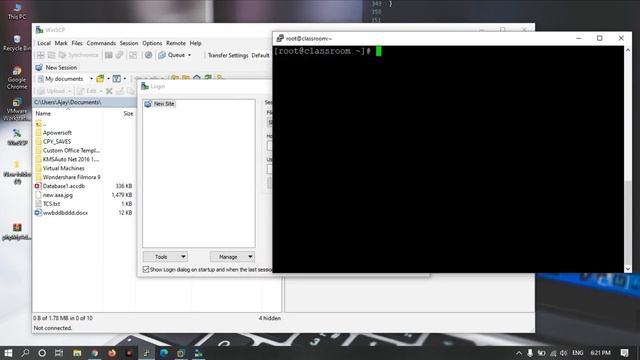The height and width of the screenshot is (360, 640).
Task: Open the Manage dropdown button in Login
Action: (232, 257)
